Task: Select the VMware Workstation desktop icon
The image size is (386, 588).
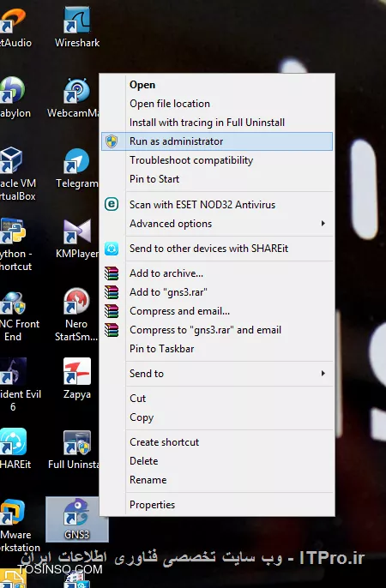Action: click(x=19, y=525)
